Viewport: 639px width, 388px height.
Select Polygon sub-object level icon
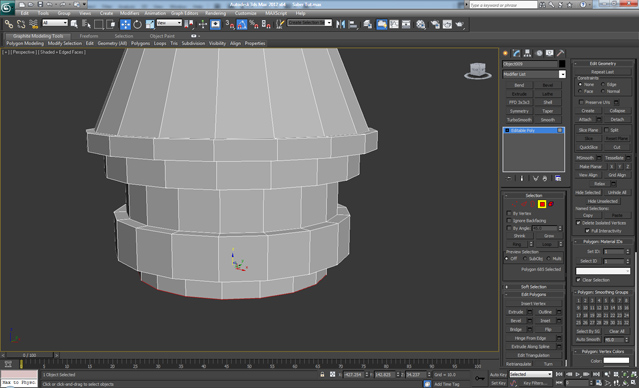(x=542, y=204)
